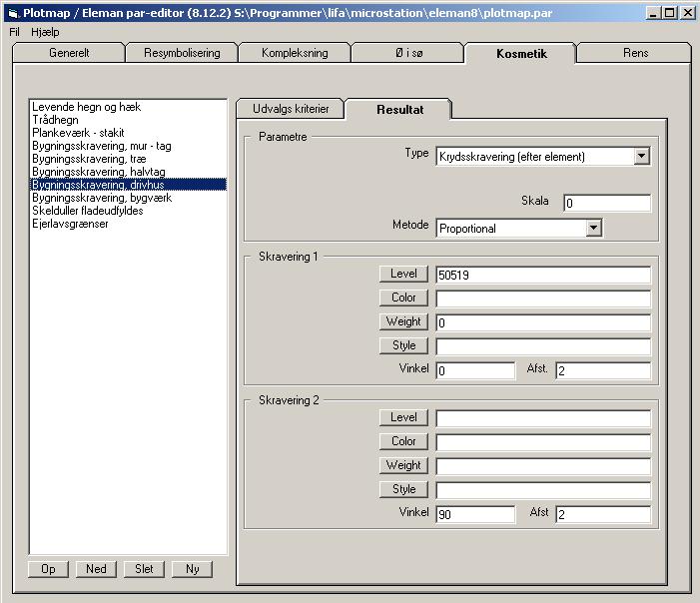
Task: Click the Skravering 2 Style input field
Action: (543, 490)
